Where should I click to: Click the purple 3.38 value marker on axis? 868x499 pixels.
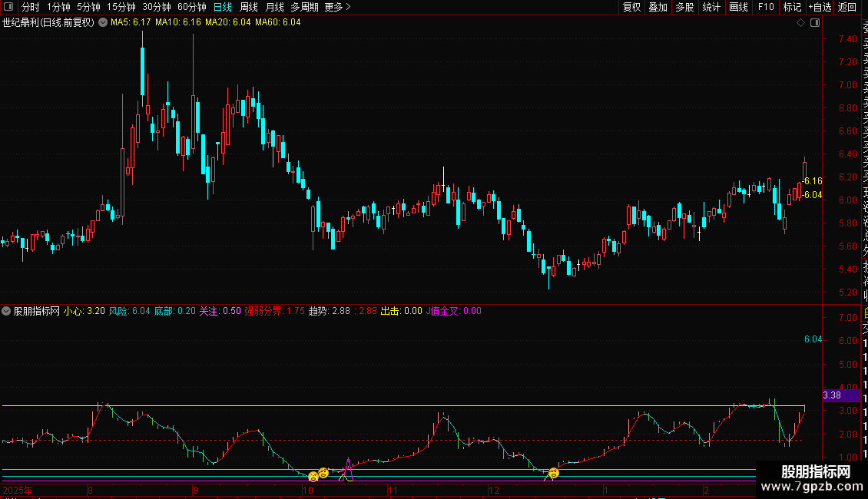[x=832, y=395]
